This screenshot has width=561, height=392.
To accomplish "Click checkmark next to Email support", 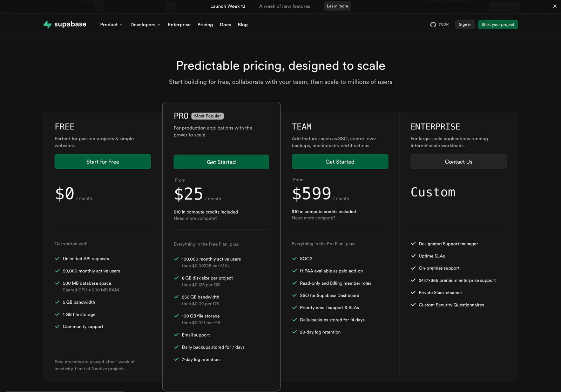I will click(176, 335).
